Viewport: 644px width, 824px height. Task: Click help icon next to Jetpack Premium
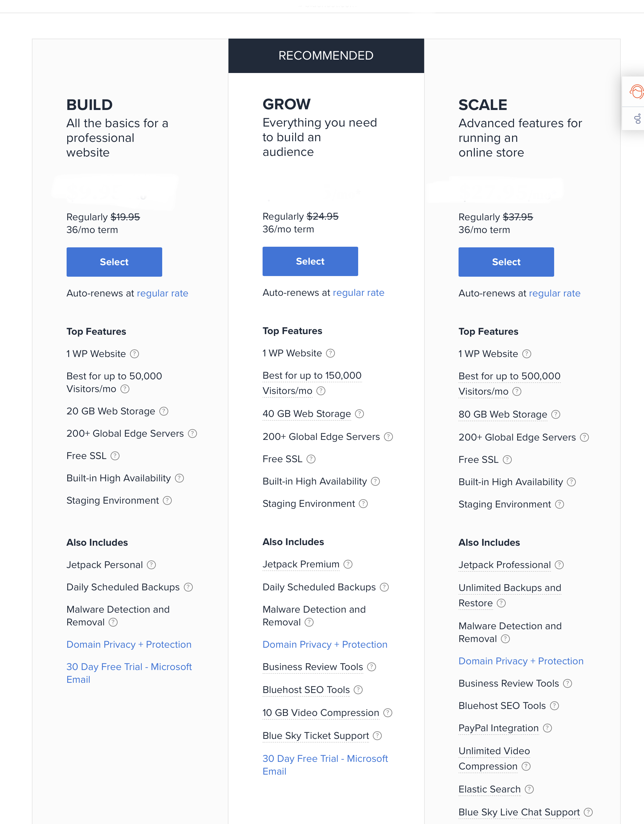coord(348,565)
